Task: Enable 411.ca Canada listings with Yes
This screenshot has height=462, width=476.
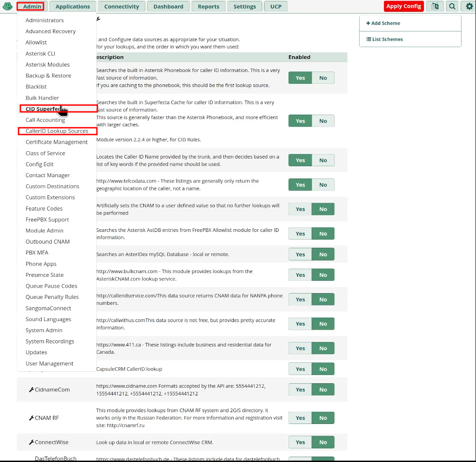Action: coord(300,348)
